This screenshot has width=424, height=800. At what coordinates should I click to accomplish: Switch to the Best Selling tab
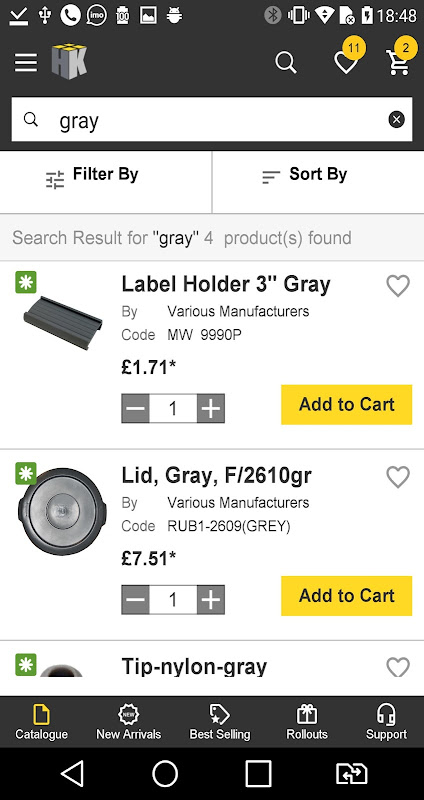220,722
